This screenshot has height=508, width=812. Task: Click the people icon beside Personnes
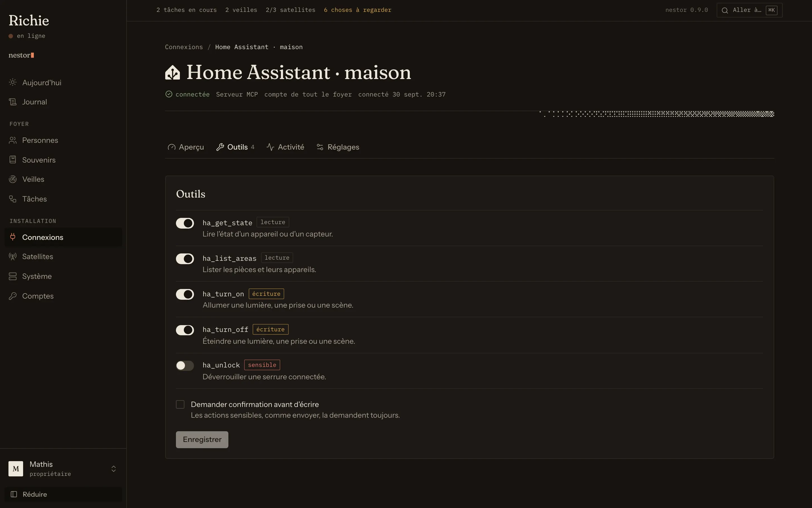click(x=13, y=140)
